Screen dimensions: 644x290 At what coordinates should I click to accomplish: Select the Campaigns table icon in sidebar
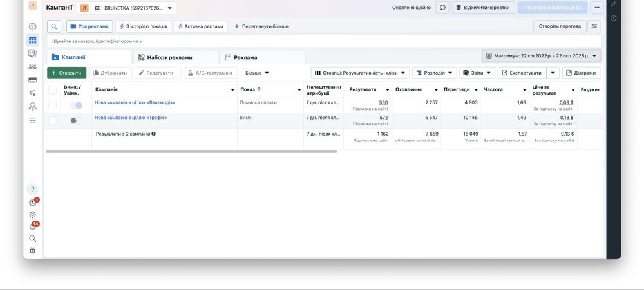[32, 41]
